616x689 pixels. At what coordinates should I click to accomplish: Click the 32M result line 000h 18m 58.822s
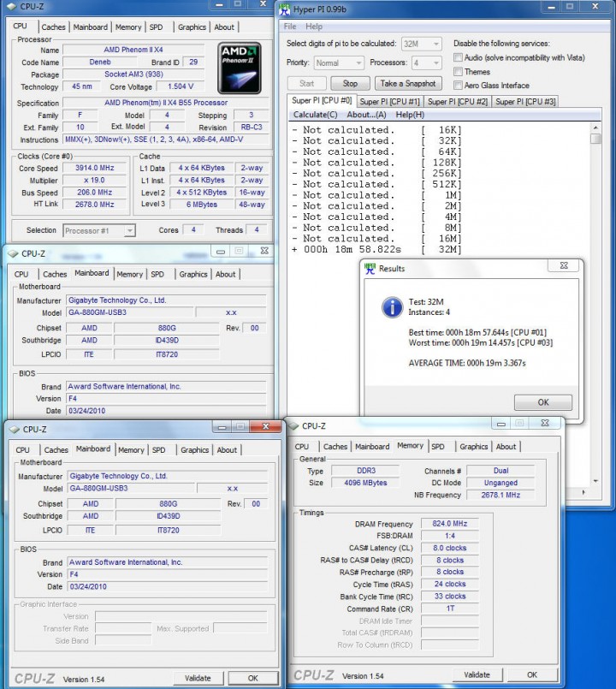coord(377,249)
